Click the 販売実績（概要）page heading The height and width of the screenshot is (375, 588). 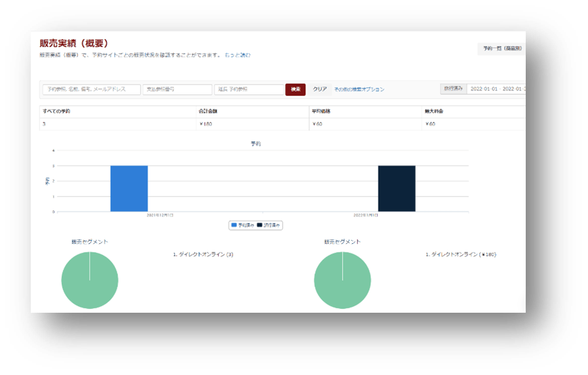pos(74,43)
